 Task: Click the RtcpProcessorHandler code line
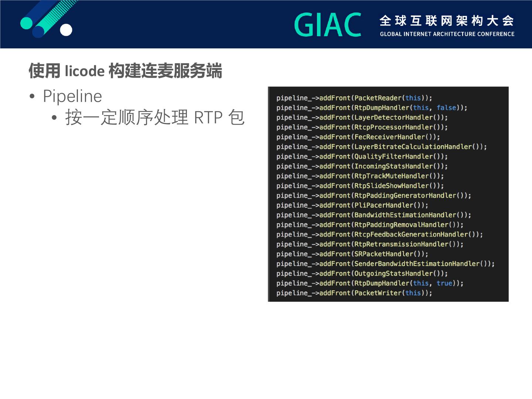pyautogui.click(x=362, y=127)
